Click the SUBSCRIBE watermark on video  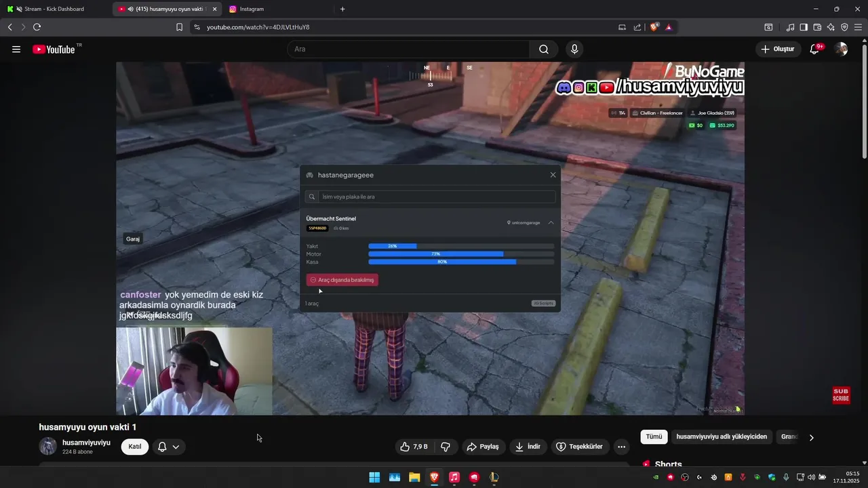[841, 395]
